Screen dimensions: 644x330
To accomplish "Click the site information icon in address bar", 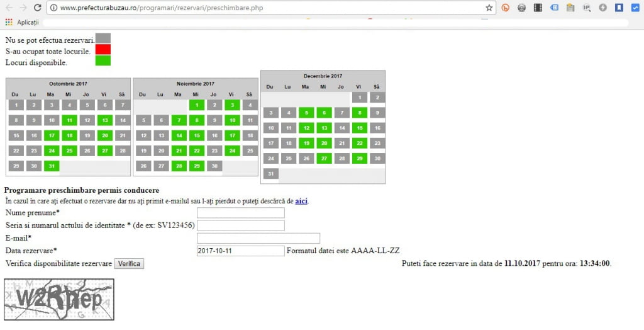I will coord(53,8).
